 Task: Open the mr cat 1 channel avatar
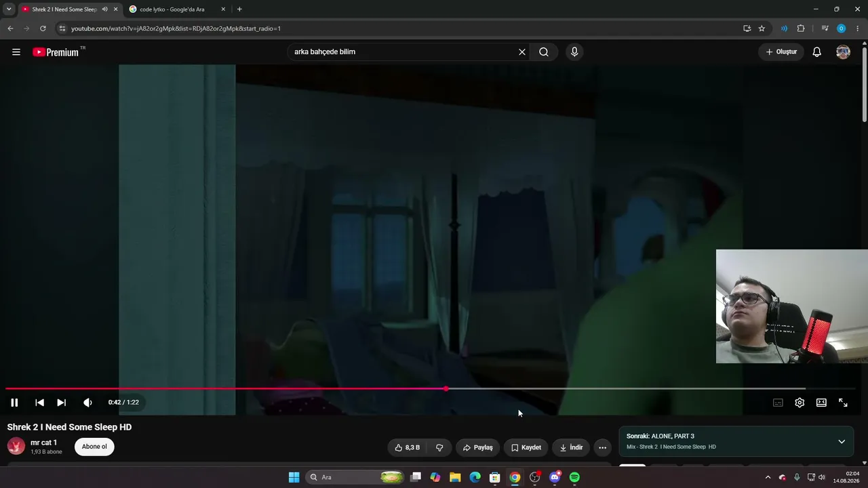click(16, 446)
